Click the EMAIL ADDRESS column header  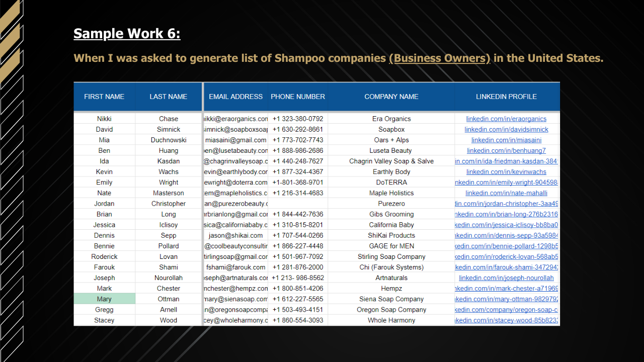tap(236, 97)
